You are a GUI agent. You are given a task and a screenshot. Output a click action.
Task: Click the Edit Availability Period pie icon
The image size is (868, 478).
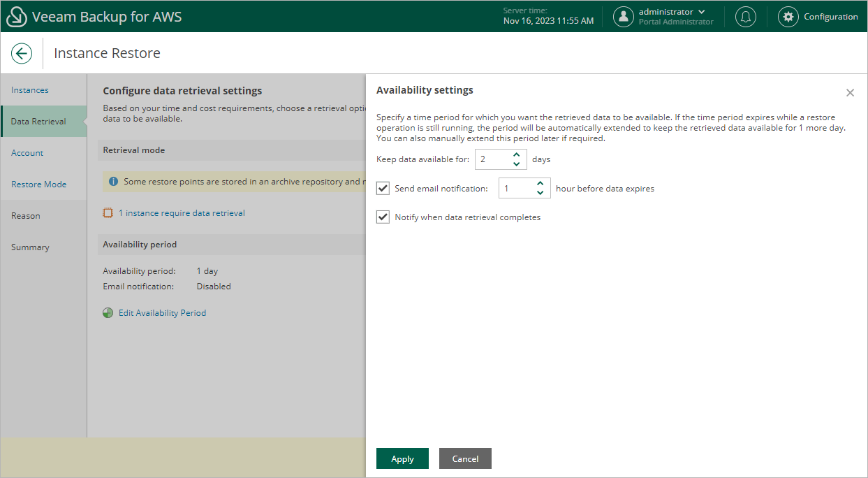click(108, 313)
